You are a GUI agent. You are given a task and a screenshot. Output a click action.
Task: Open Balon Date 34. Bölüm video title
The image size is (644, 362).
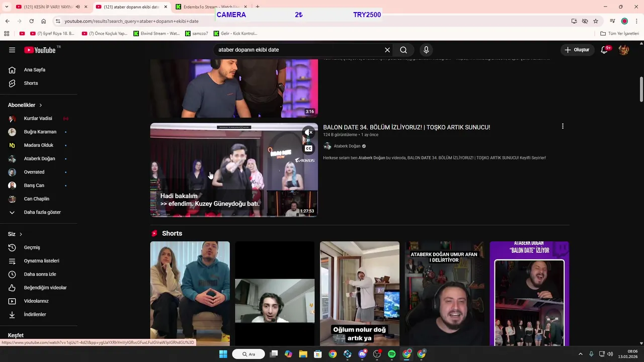407,127
